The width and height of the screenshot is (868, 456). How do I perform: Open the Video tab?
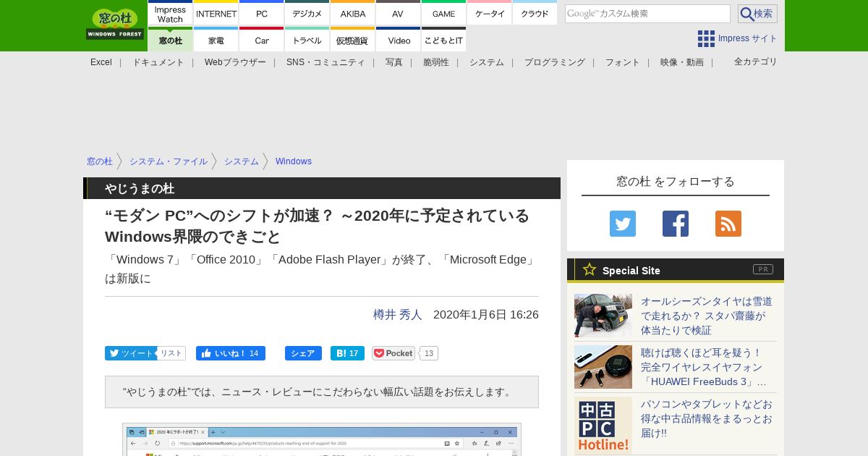(398, 39)
